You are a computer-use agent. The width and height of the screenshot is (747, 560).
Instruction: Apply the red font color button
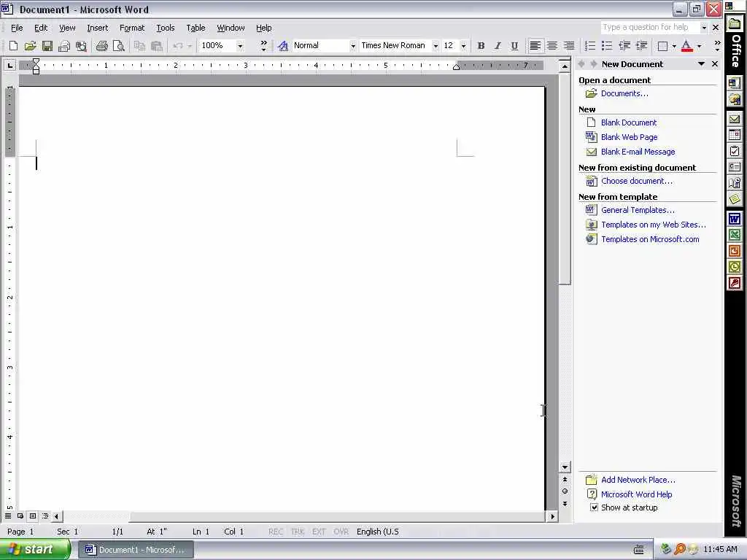(687, 46)
